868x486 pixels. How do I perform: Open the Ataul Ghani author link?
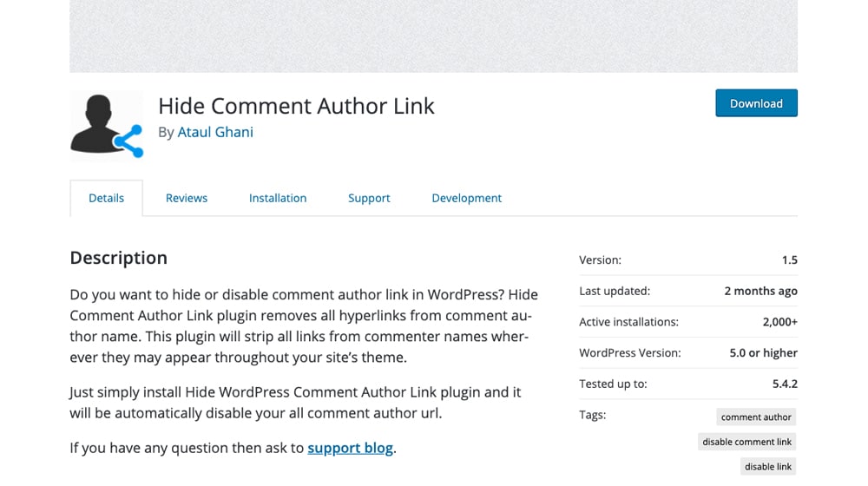(215, 132)
